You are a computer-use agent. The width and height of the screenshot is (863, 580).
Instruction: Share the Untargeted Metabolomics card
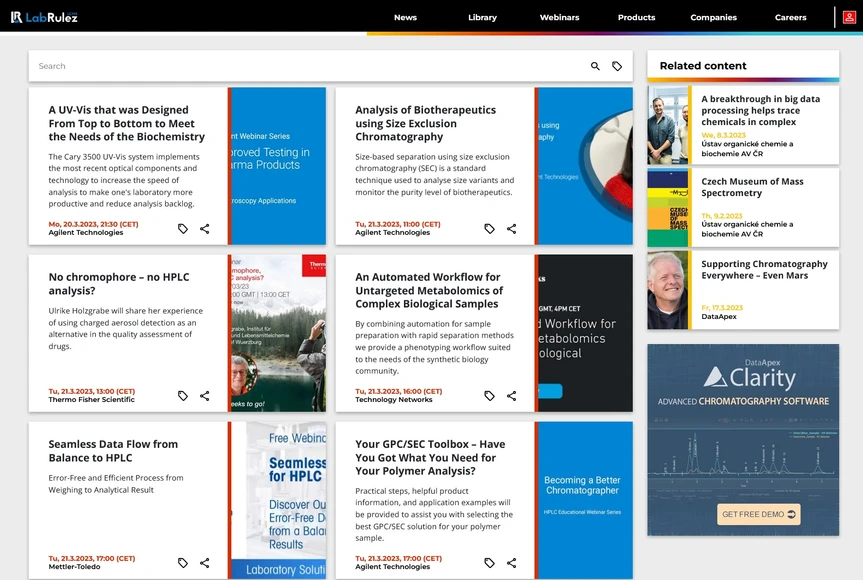pos(511,396)
